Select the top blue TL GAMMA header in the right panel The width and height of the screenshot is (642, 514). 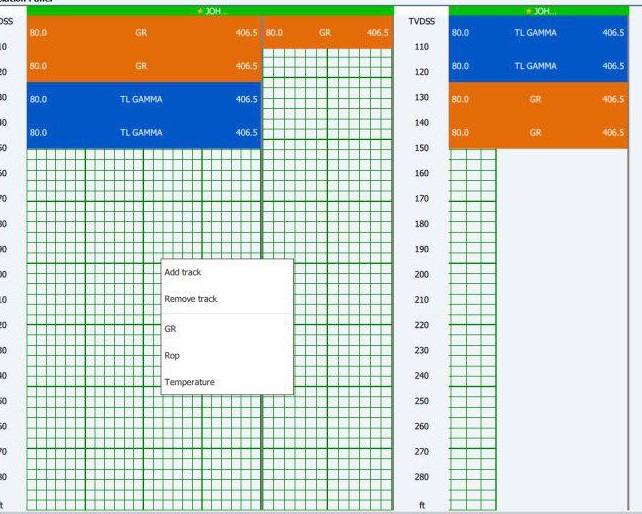(x=538, y=33)
